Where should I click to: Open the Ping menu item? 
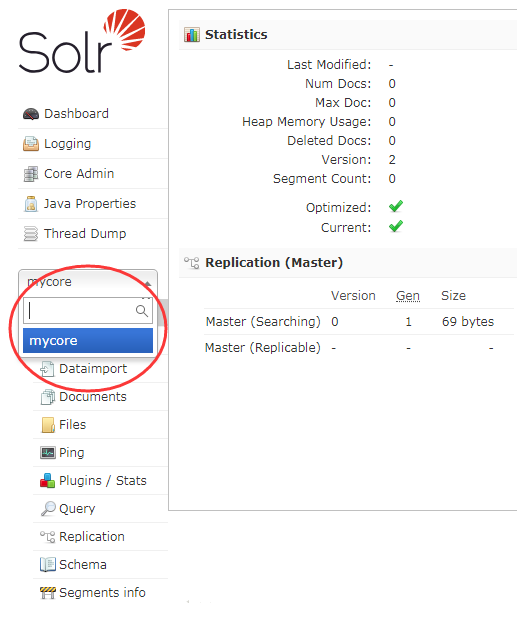[x=71, y=453]
